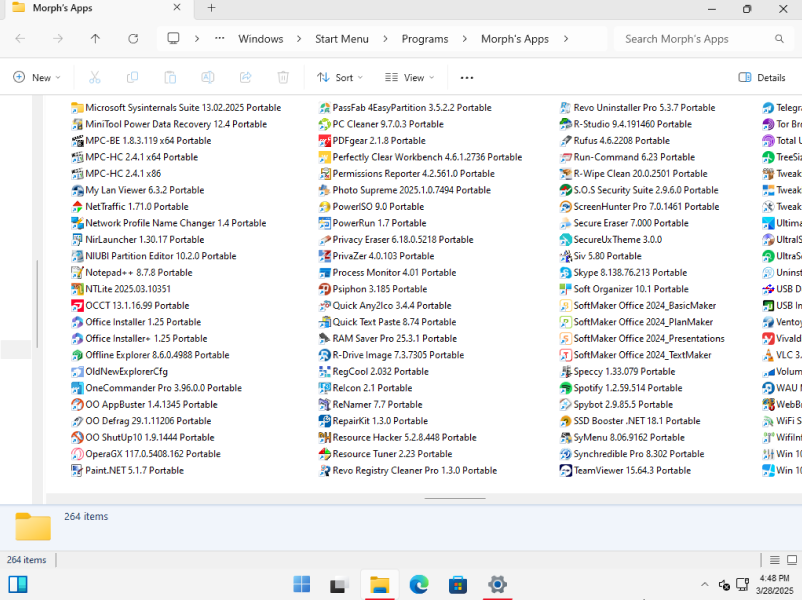802x600 pixels.
Task: Select the Morph's Apps tab
Action: (97, 9)
